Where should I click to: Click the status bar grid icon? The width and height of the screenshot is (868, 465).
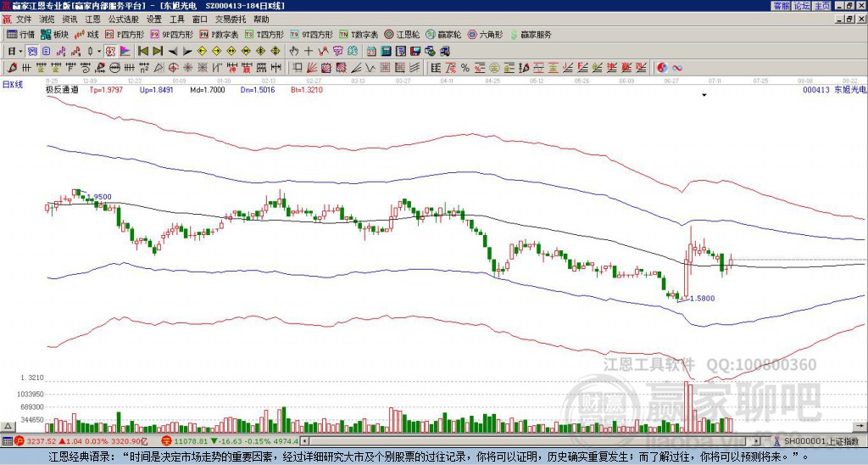[6, 441]
